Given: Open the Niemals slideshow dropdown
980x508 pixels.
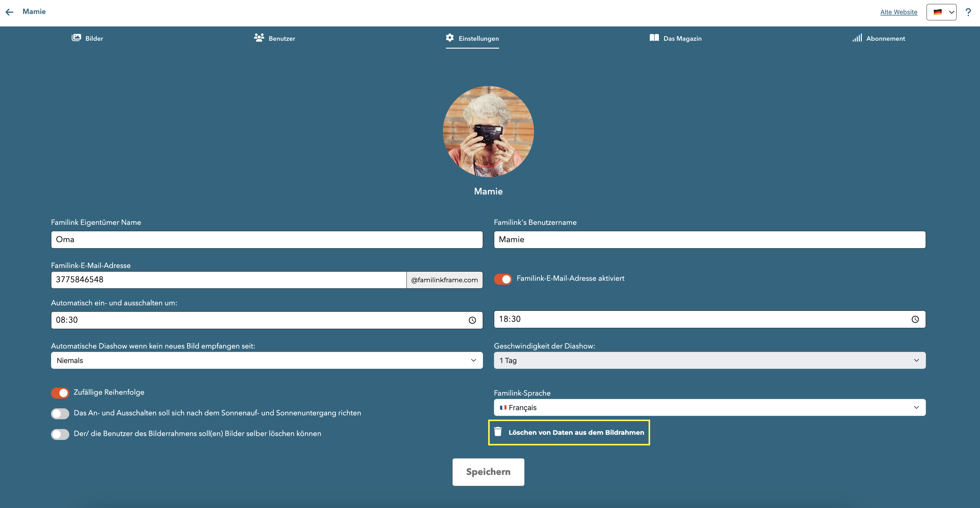Looking at the screenshot, I should coord(266,360).
